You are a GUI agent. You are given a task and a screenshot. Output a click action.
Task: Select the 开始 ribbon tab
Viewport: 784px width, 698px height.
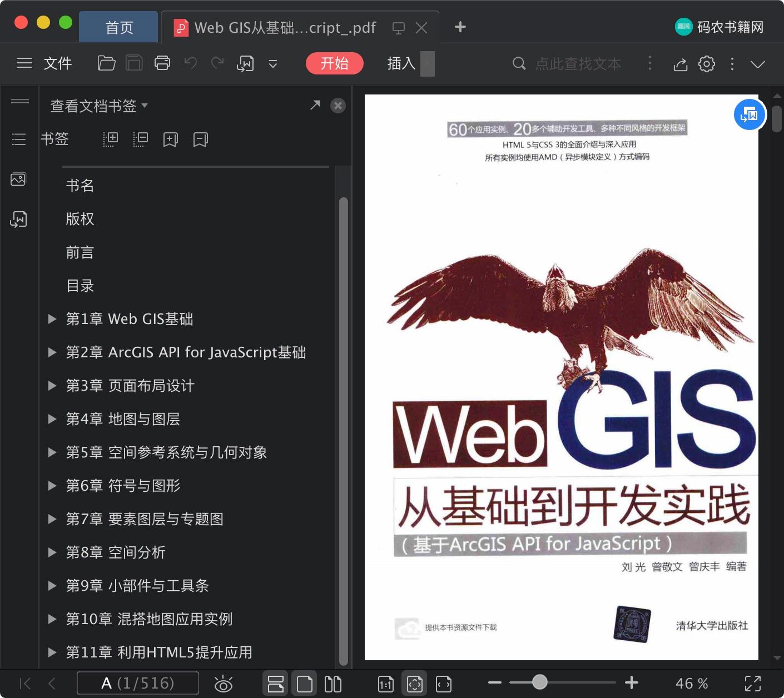334,63
